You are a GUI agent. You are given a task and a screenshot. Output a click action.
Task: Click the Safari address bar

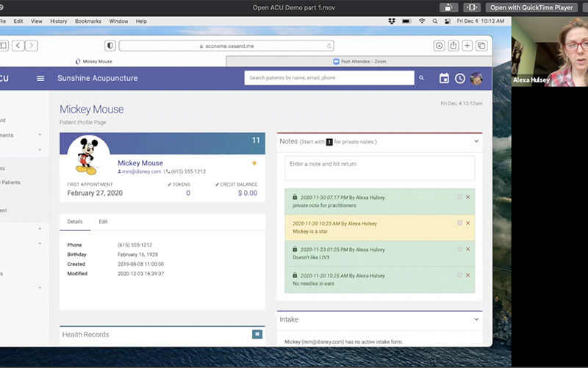point(226,46)
